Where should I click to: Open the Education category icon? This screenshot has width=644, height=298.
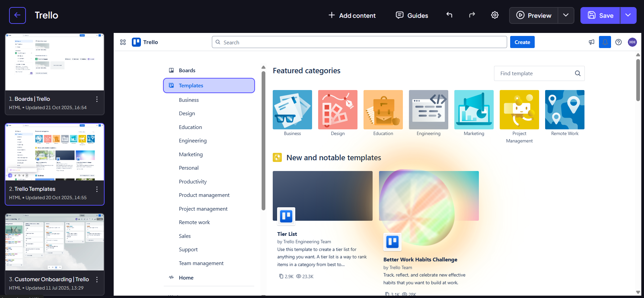(383, 110)
